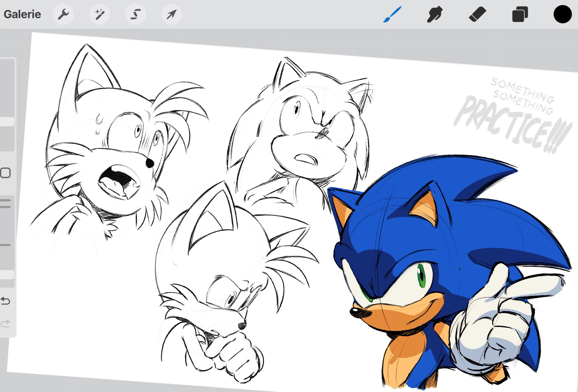Open the Adjustments magic wand menu

pos(100,14)
